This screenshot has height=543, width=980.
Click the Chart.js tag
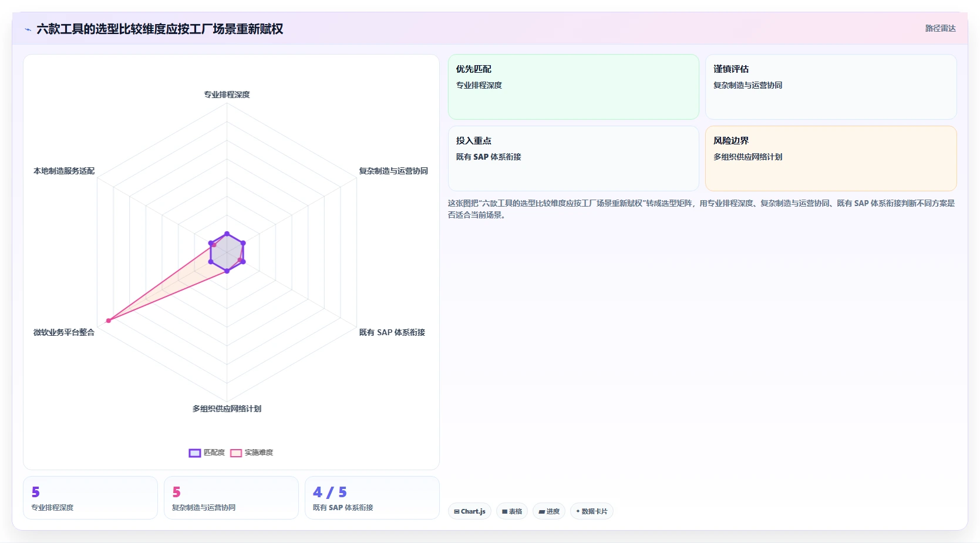point(470,511)
